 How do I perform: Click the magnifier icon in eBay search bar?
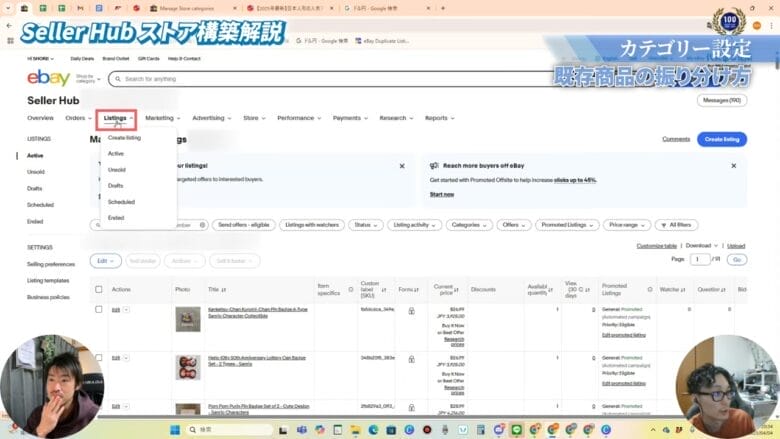coord(118,79)
